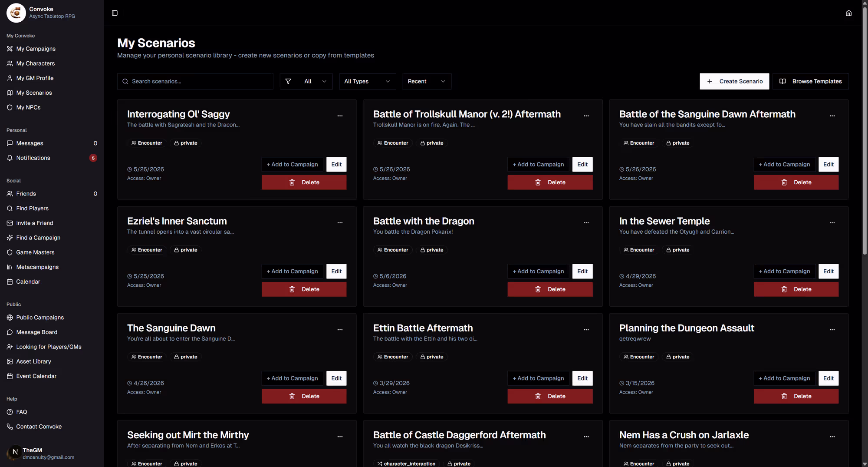Open options menu for Interrogating Ol' Saggy
This screenshot has width=868, height=467.
(340, 116)
